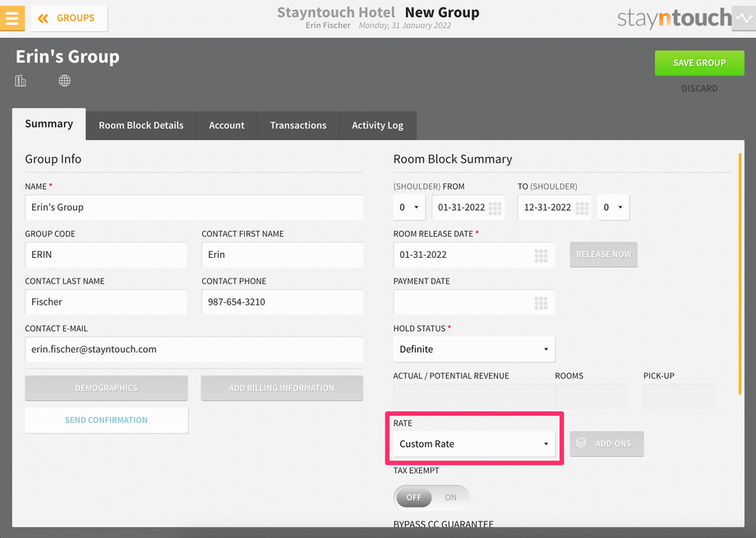
Task: Open the Transactions tab
Action: pos(298,126)
